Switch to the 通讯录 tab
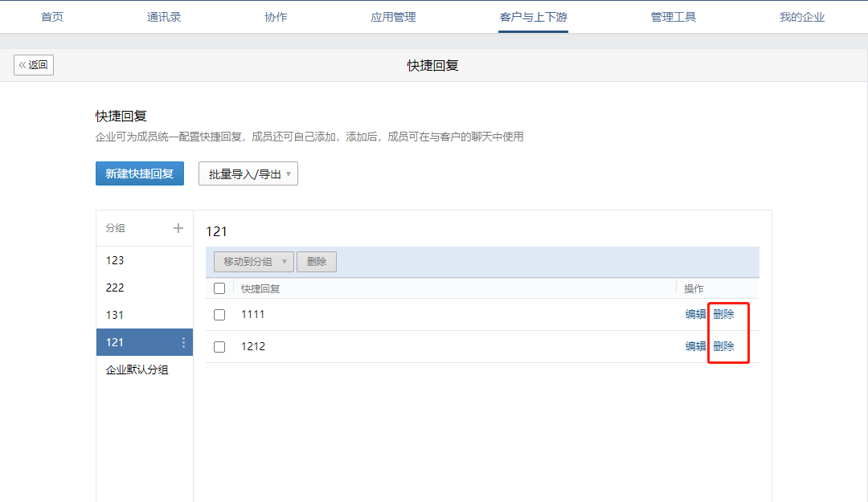Viewport: 868px width, 502px height. coord(164,17)
